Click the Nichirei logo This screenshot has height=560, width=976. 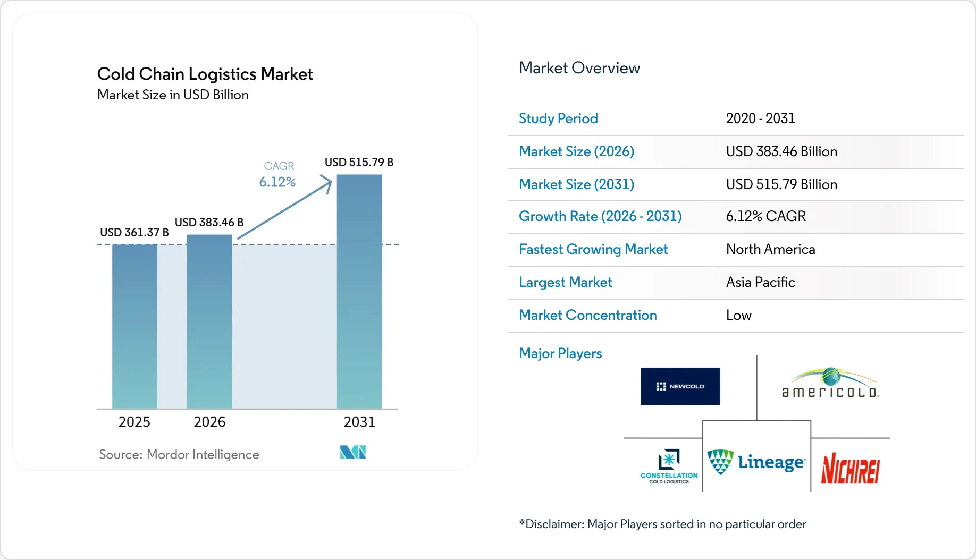(x=850, y=468)
